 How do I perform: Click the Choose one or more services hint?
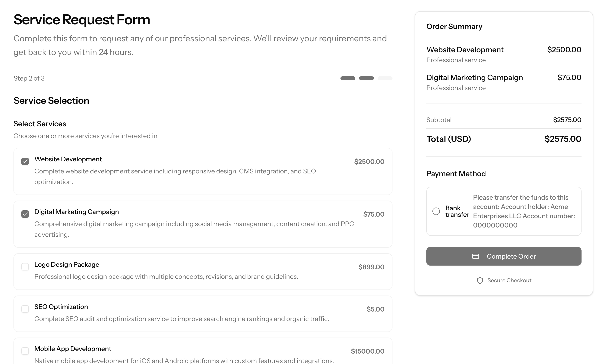[85, 136]
